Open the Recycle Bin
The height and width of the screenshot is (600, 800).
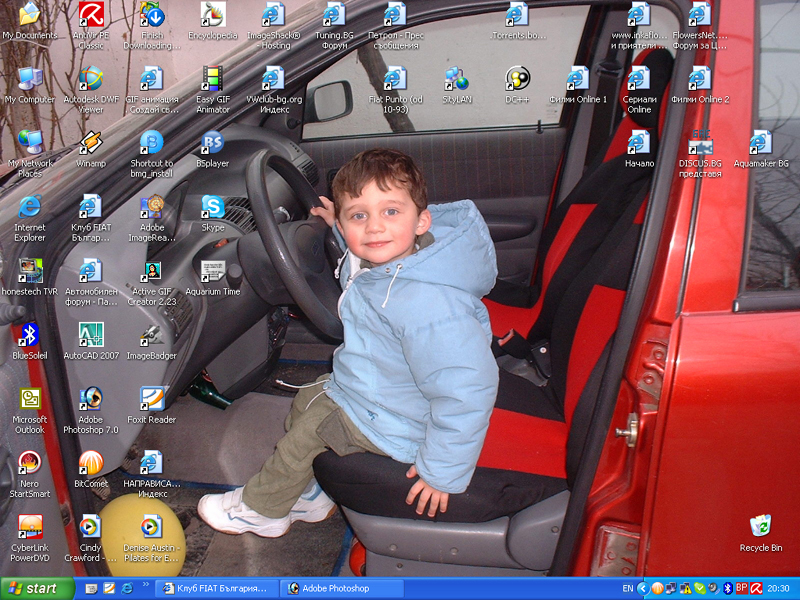[761, 527]
